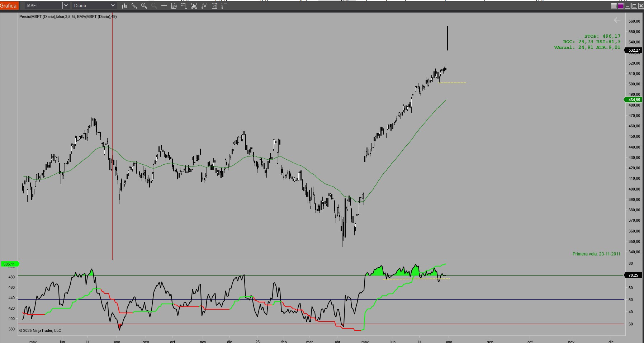Screen dimensions: 644x343
Task: Click the 70,25 RSI value marker
Action: [x=634, y=275]
